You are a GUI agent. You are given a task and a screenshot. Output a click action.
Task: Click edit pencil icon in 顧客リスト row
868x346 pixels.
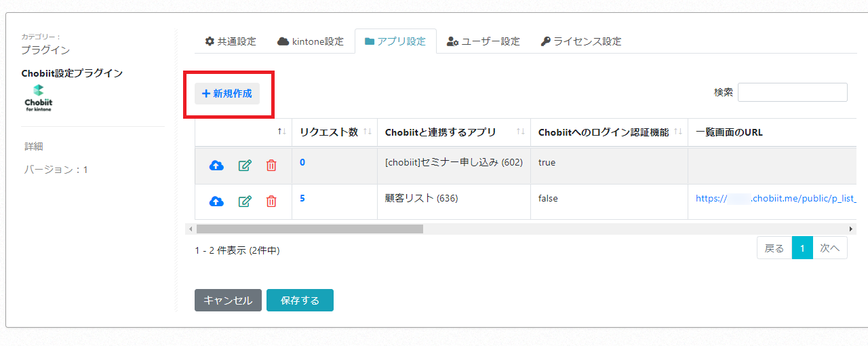[245, 201]
